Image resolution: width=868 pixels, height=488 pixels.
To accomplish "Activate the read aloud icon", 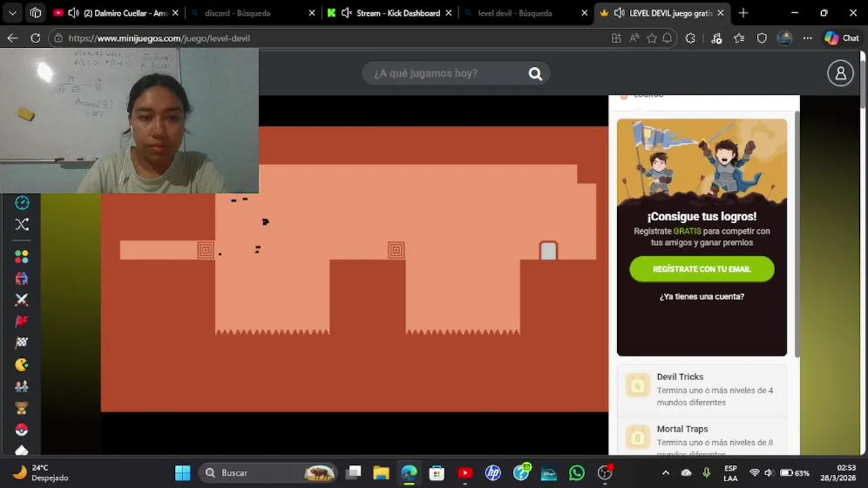I will (635, 39).
